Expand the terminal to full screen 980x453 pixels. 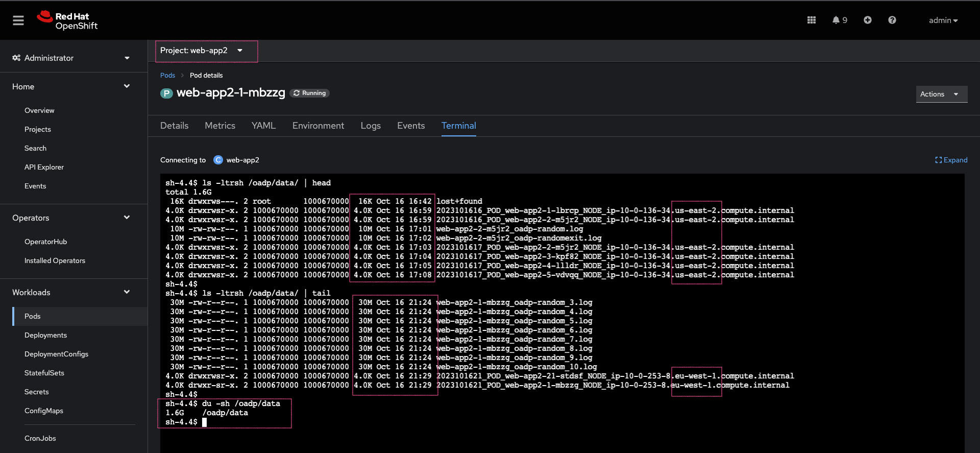coord(951,160)
